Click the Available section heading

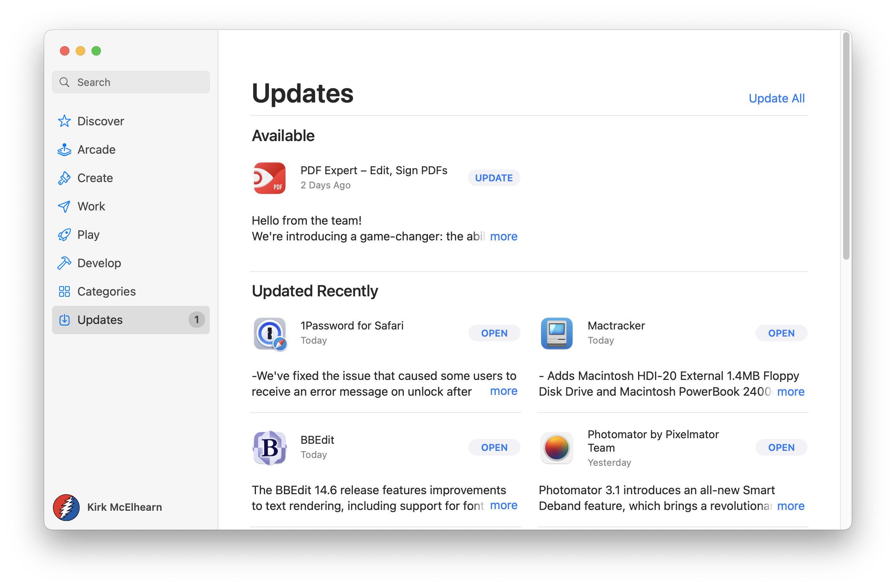pos(283,136)
